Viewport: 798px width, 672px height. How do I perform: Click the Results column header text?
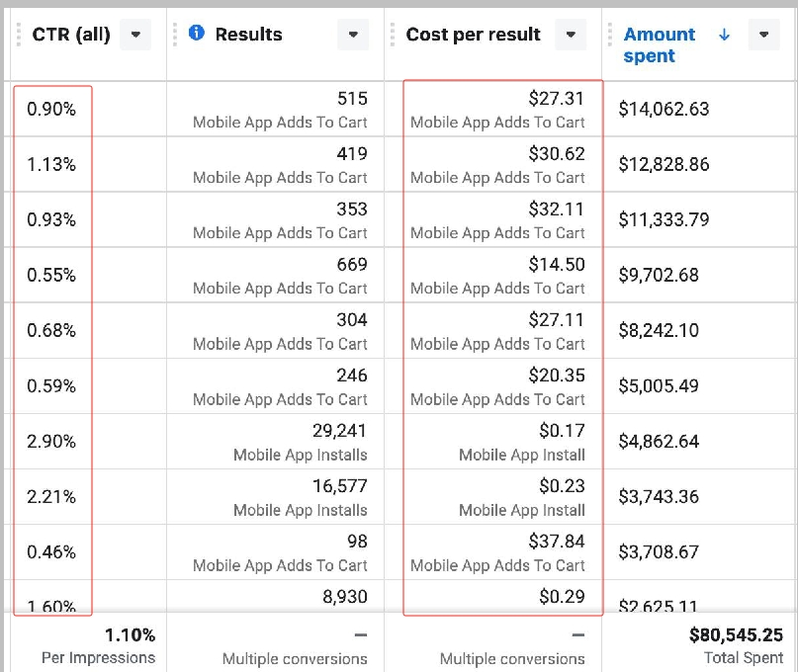[x=248, y=35]
